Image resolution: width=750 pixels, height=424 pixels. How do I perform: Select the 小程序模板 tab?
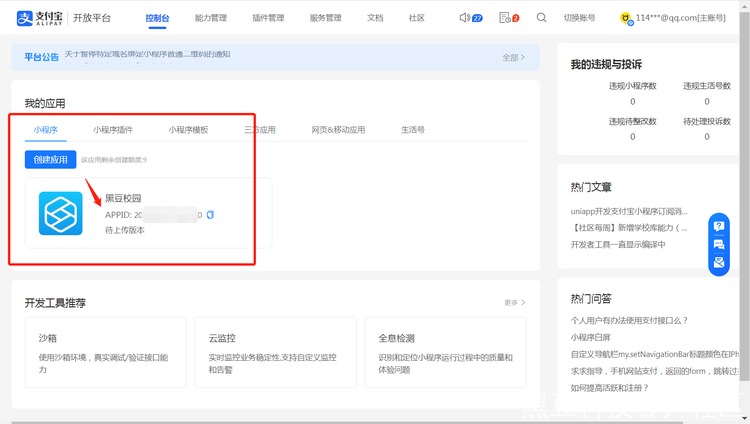(188, 130)
